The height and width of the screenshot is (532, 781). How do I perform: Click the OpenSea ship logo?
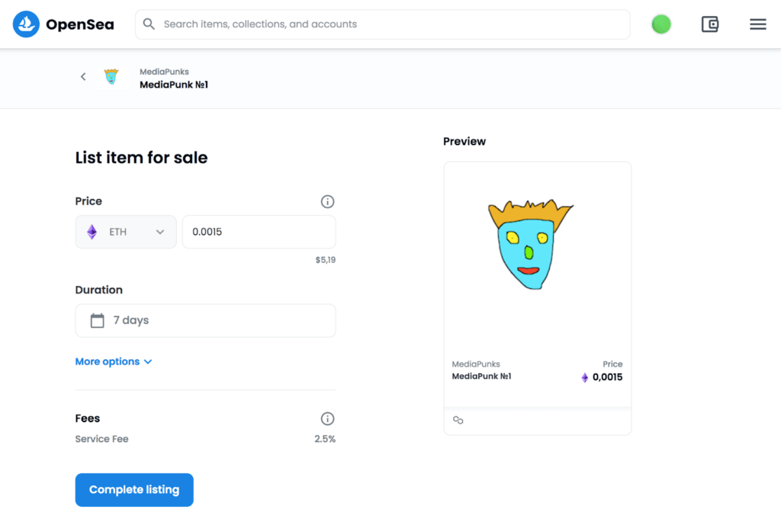26,24
